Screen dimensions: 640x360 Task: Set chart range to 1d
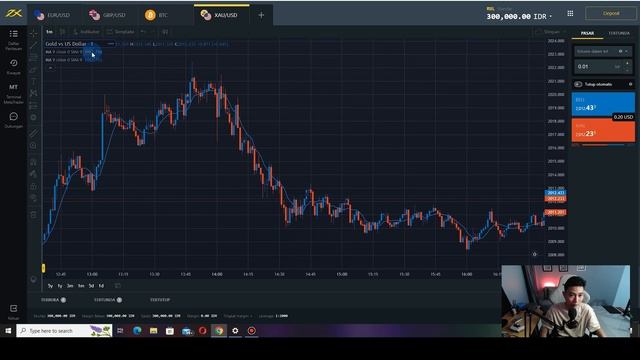(101, 286)
